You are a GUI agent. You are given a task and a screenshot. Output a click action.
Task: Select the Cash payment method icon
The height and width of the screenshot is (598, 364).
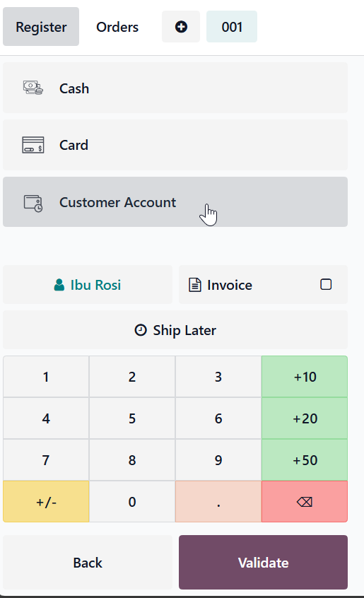pos(33,88)
